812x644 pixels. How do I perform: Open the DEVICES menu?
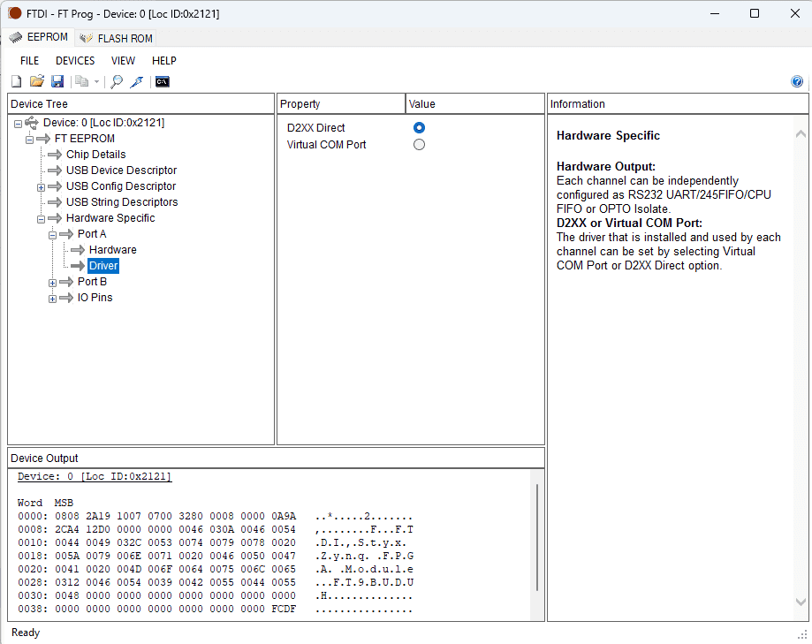click(75, 61)
